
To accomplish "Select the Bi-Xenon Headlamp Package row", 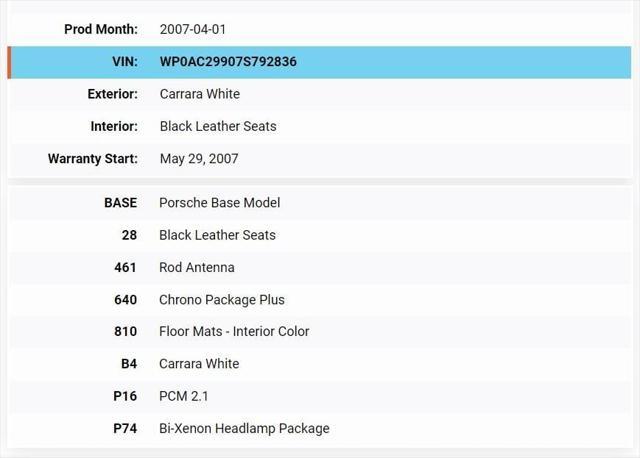I will [320, 429].
